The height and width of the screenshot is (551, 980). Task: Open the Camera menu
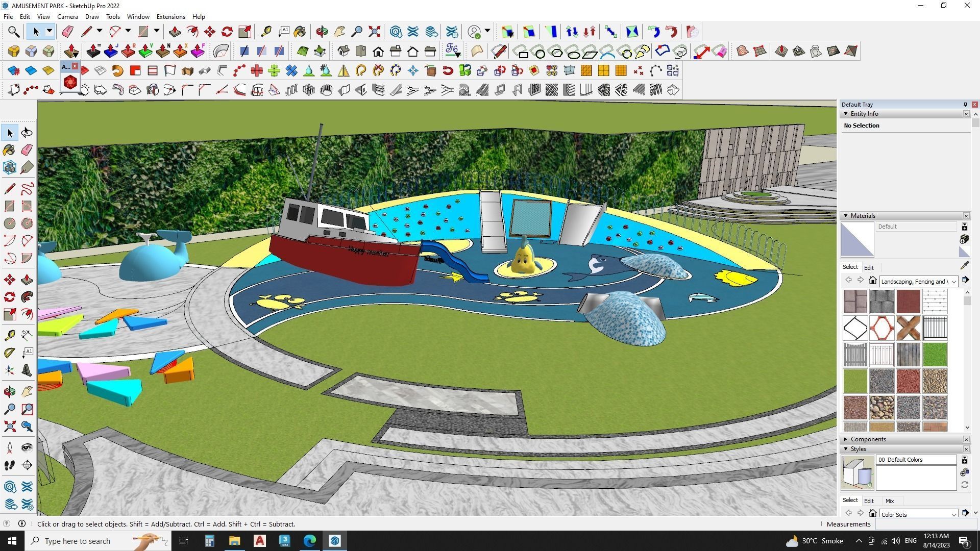point(67,17)
